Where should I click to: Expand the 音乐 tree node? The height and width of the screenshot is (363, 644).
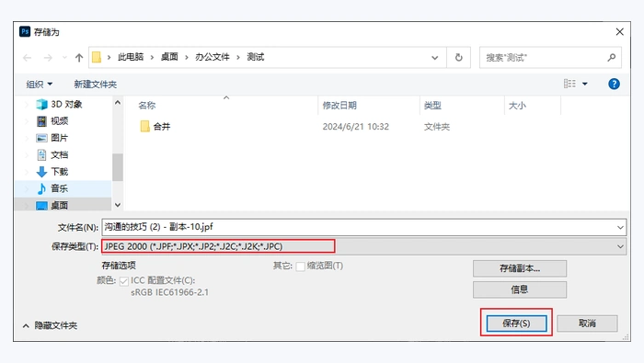click(27, 188)
